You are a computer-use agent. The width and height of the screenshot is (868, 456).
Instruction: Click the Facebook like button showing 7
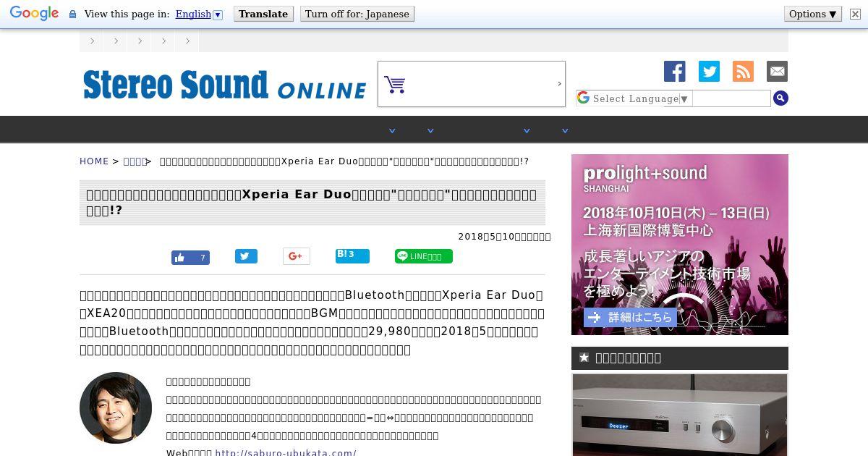(190, 257)
